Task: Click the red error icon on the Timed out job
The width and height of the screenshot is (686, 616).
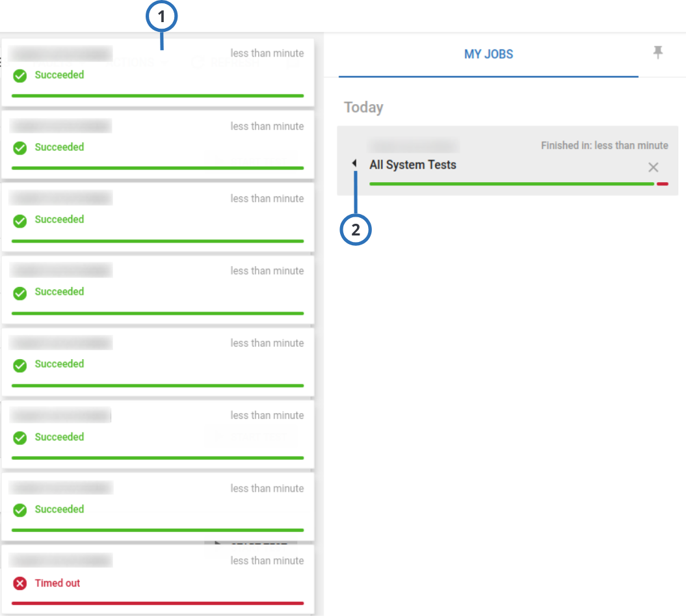Action: point(20,583)
